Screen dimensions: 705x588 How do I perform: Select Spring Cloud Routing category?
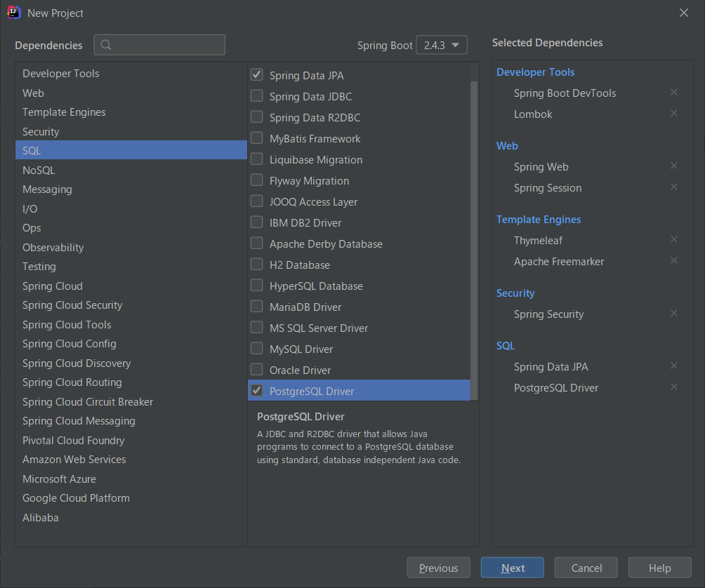pyautogui.click(x=131, y=382)
